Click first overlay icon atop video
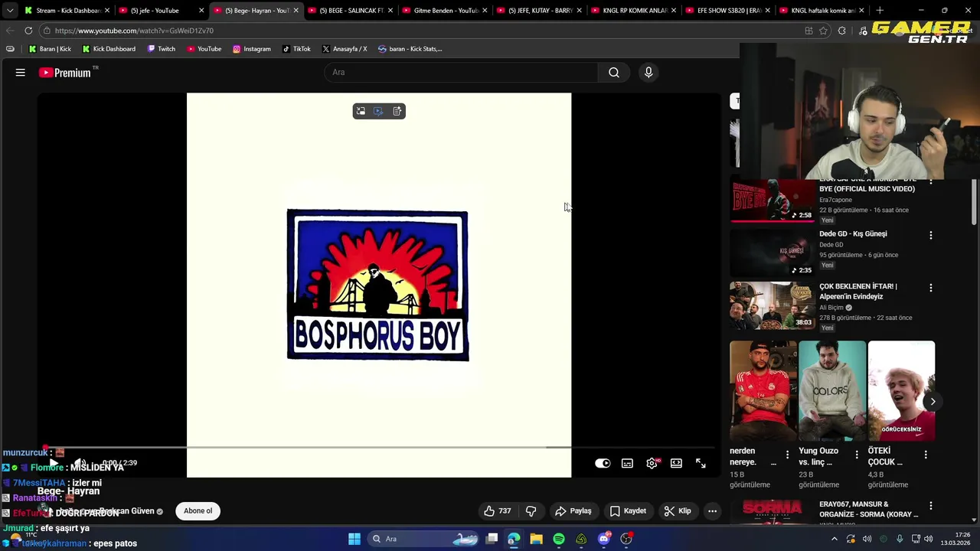The width and height of the screenshot is (980, 551). pyautogui.click(x=361, y=111)
